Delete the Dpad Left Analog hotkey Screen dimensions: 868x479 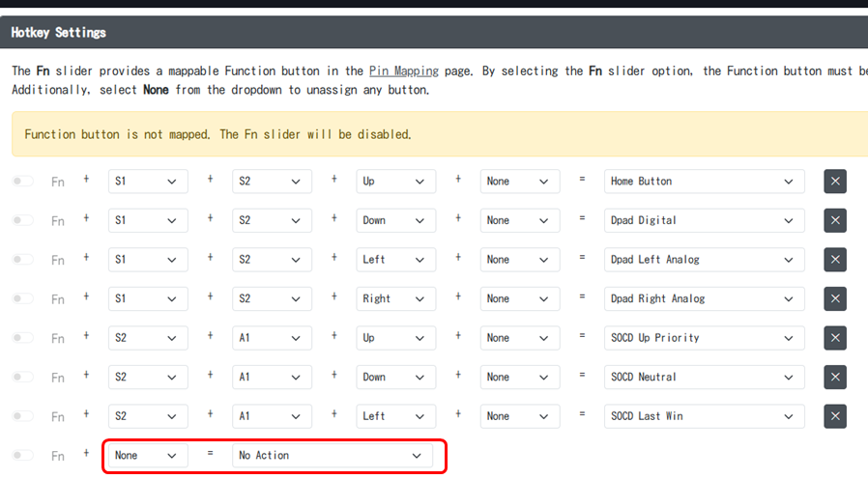835,260
